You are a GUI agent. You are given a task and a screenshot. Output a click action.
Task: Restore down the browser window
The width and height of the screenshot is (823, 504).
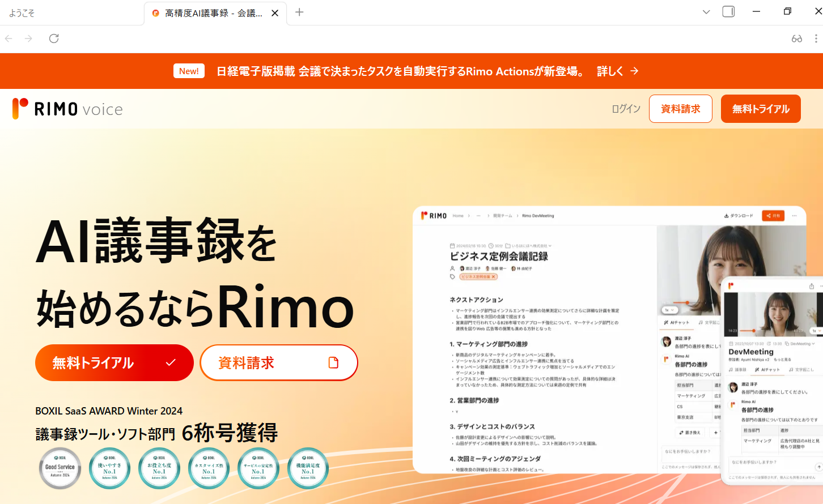pyautogui.click(x=787, y=11)
